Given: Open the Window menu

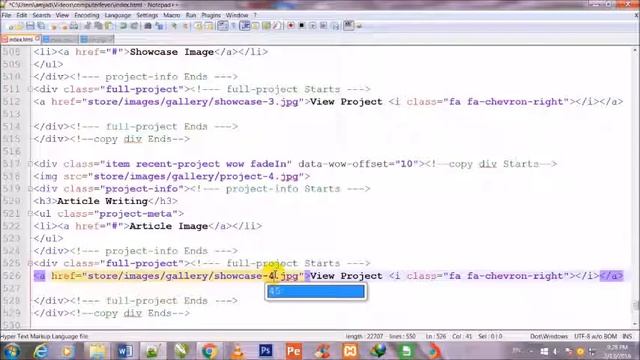Looking at the screenshot, I should tap(237, 15).
